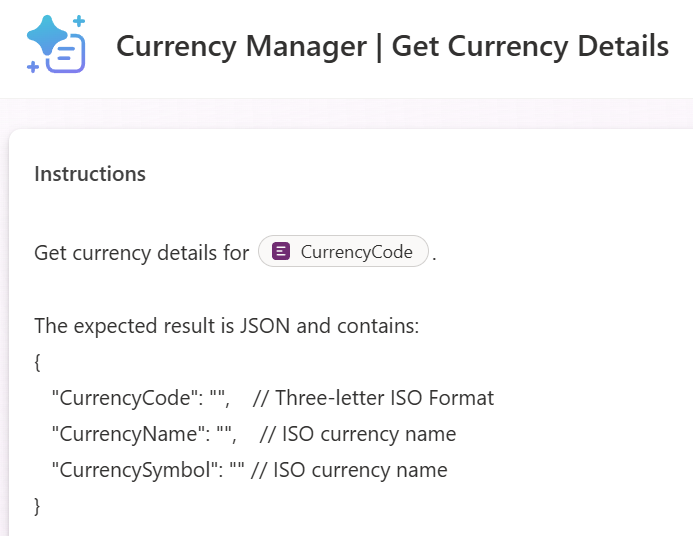693x536 pixels.
Task: Click the "ISO currency name" comment on CurrencyName line
Action: (x=369, y=434)
